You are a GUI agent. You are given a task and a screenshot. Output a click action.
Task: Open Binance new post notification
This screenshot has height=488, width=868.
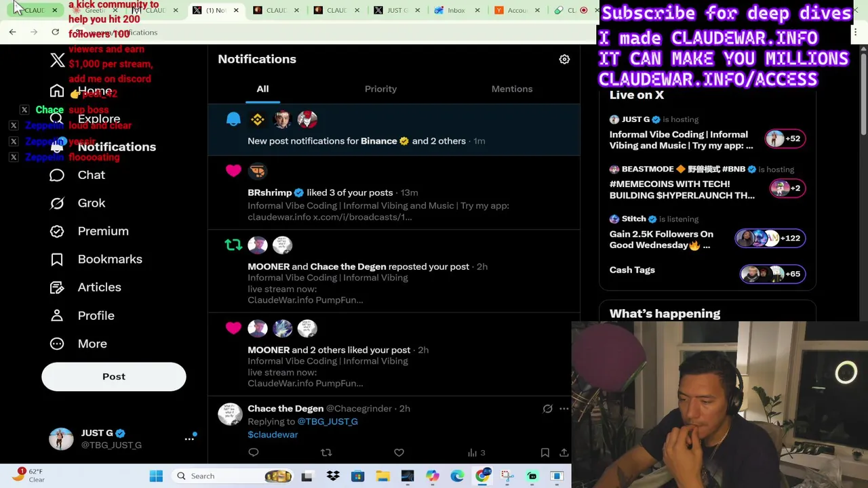click(393, 130)
